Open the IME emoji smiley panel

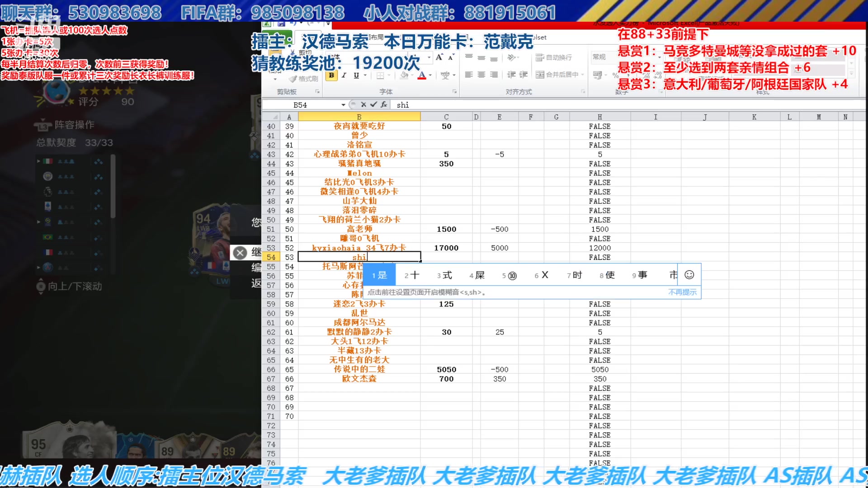[x=689, y=275]
